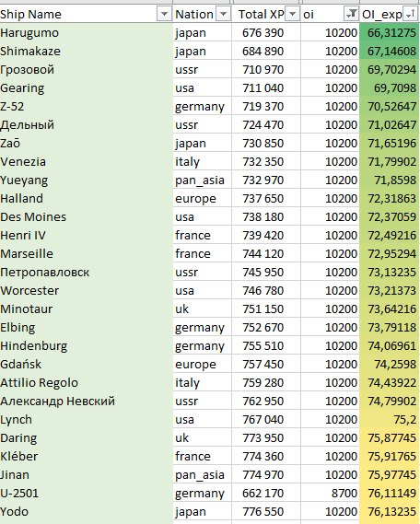Viewport: 420px width, 524px height.
Task: Select the Shimakaze ship name cell
Action: coord(87,52)
